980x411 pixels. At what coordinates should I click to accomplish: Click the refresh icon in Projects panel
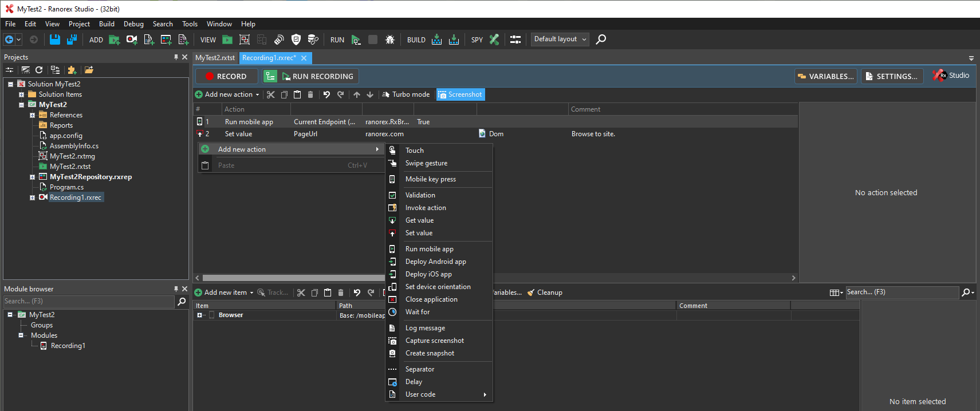(x=39, y=70)
